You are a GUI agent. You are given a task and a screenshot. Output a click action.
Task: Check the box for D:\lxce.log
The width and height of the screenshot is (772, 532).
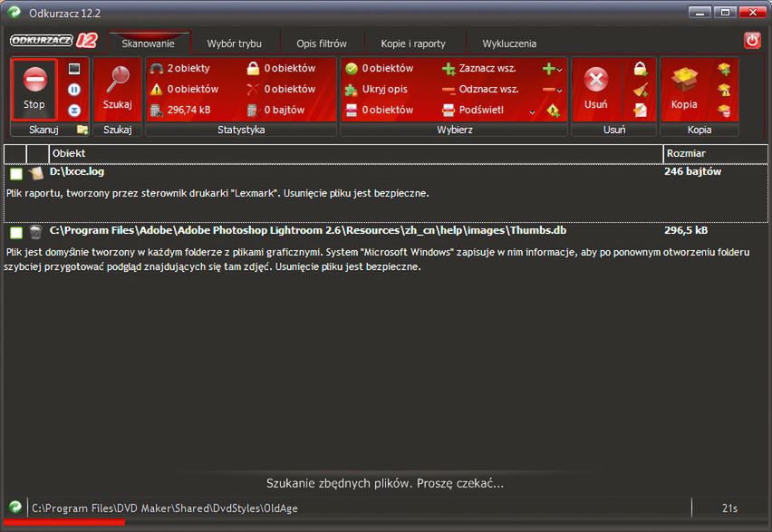[16, 173]
